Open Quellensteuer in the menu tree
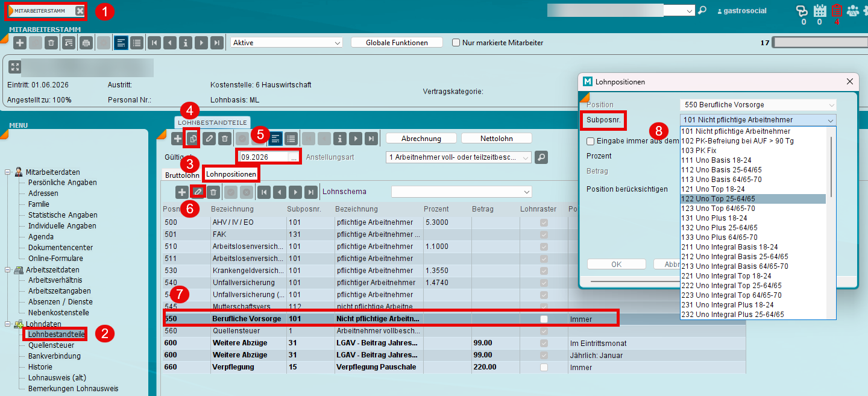The image size is (868, 396). pyautogui.click(x=51, y=345)
